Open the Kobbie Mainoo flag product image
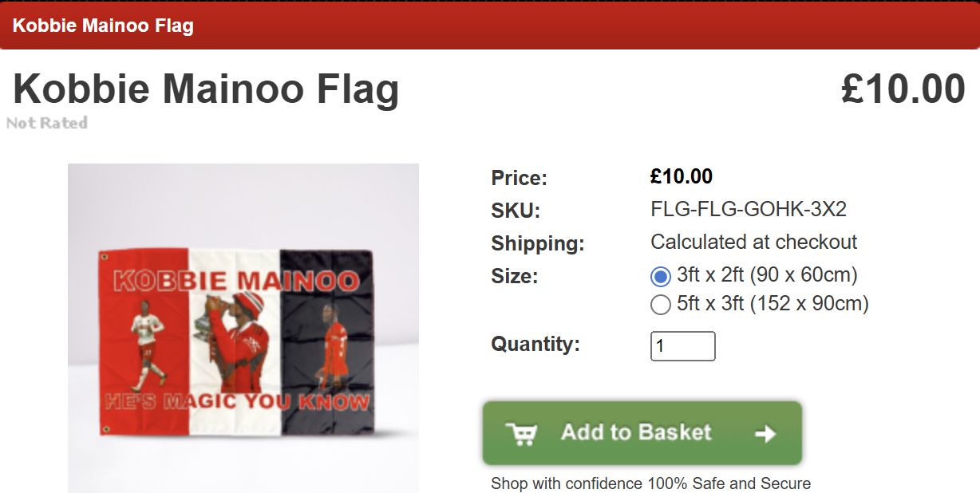 pyautogui.click(x=243, y=328)
